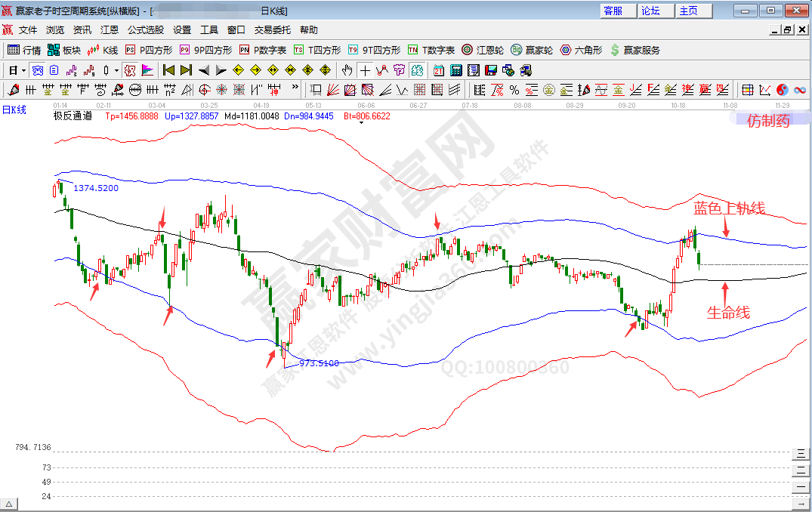Toggle the hand pan tool
This screenshot has height=512, width=812.
[347, 70]
